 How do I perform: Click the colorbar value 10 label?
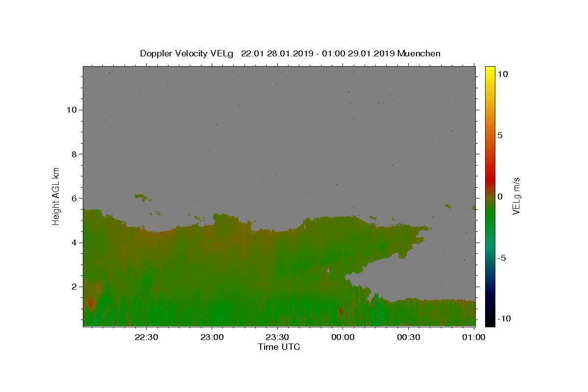(x=502, y=73)
